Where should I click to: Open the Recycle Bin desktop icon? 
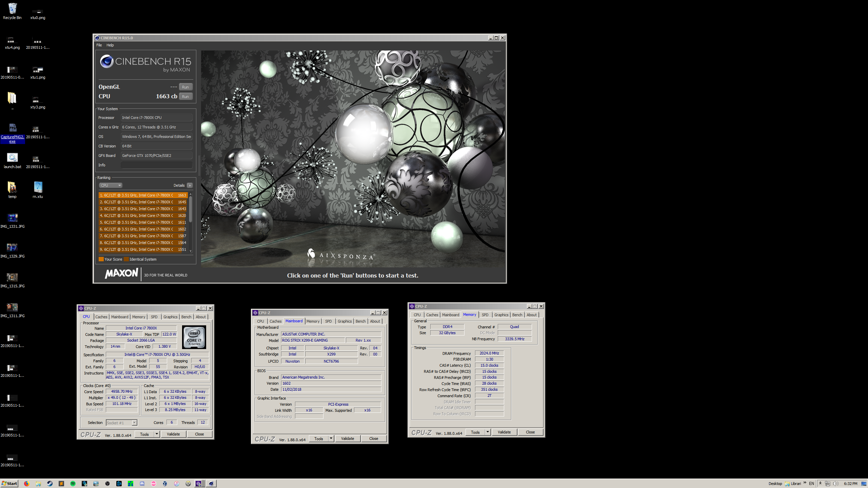pos(12,11)
